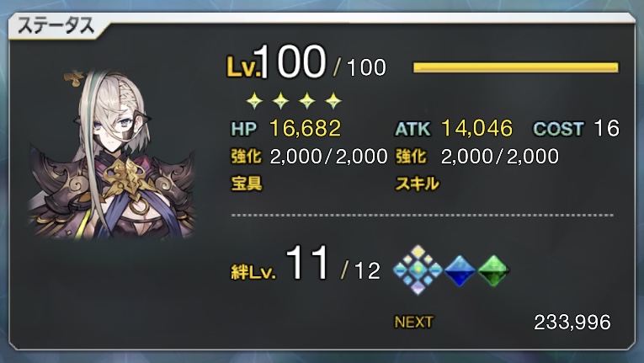Select the green diamond gem icon
The width and height of the screenshot is (644, 363).
[x=493, y=270]
